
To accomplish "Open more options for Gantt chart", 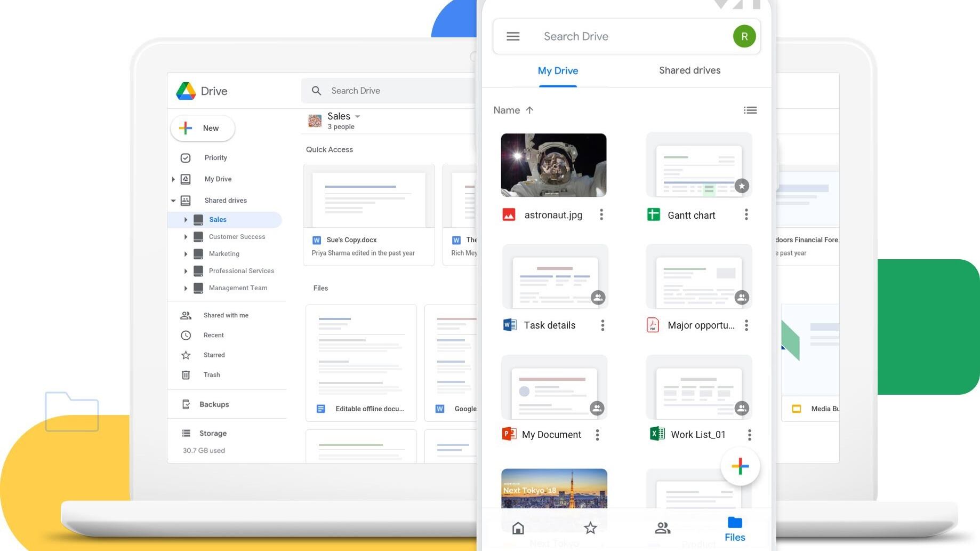I will [746, 214].
